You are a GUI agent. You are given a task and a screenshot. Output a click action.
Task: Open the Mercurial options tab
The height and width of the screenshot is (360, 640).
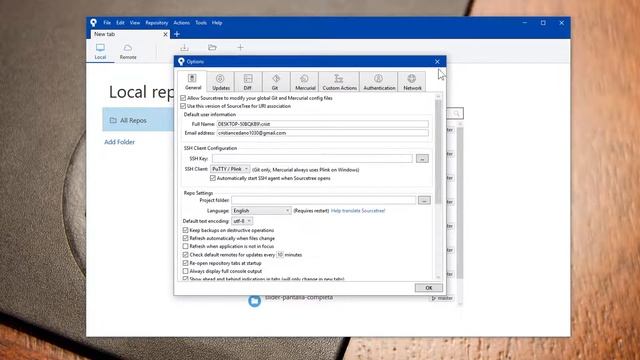coord(304,82)
